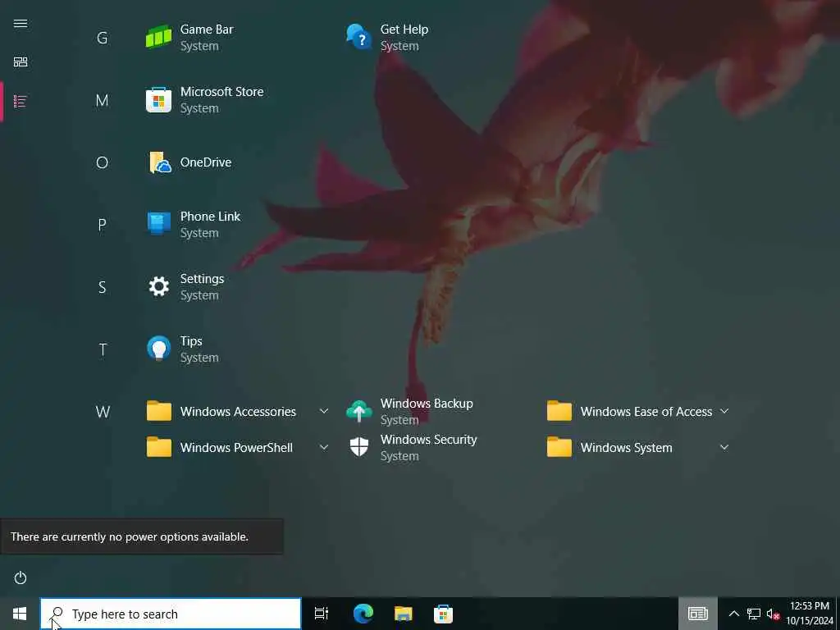Click the letter T group header
Viewport: 840px width, 630px height.
pyautogui.click(x=103, y=349)
